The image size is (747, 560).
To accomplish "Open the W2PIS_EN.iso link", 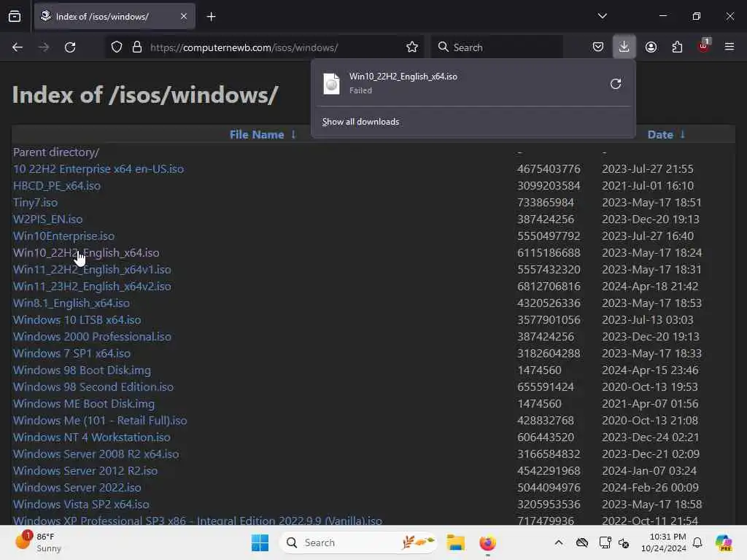I will coord(47,219).
